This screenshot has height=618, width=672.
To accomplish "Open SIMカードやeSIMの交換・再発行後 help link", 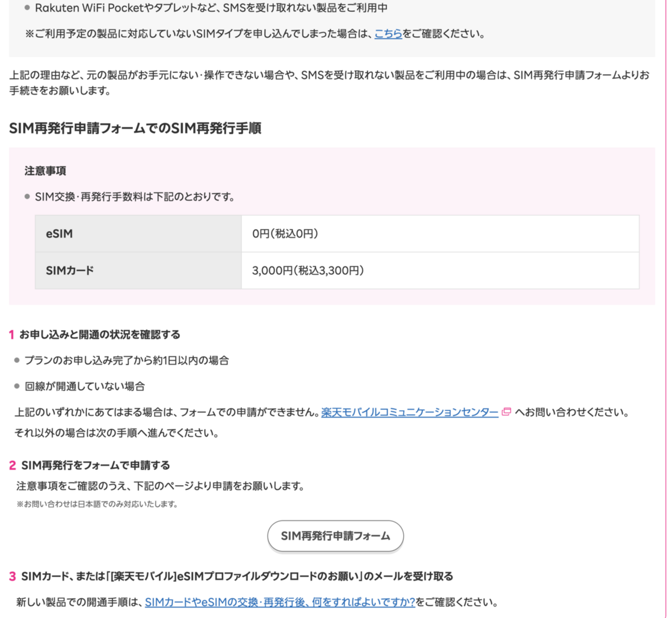I will coord(280,602).
